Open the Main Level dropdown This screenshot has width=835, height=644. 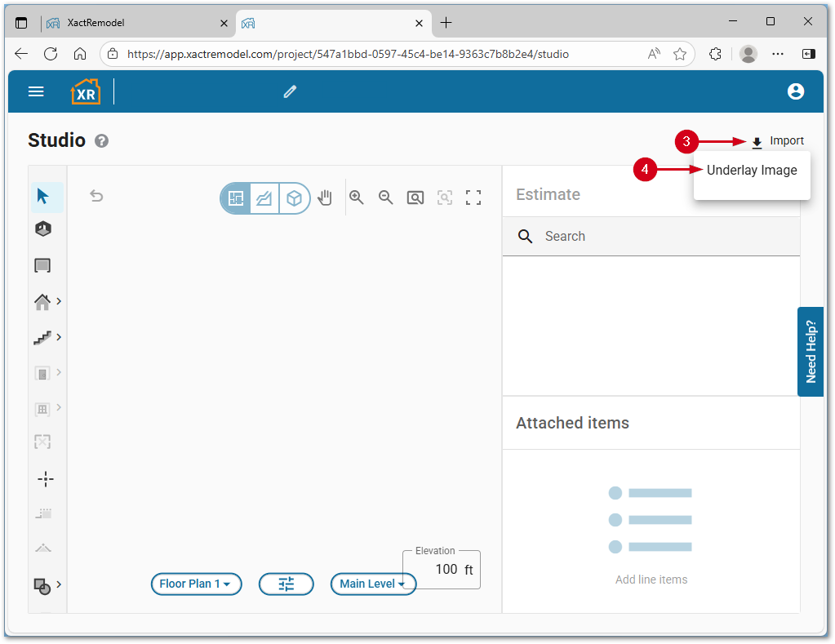click(x=372, y=584)
